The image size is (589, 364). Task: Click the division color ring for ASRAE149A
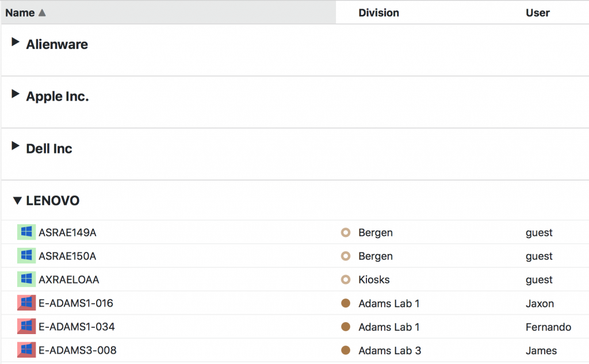[346, 232]
